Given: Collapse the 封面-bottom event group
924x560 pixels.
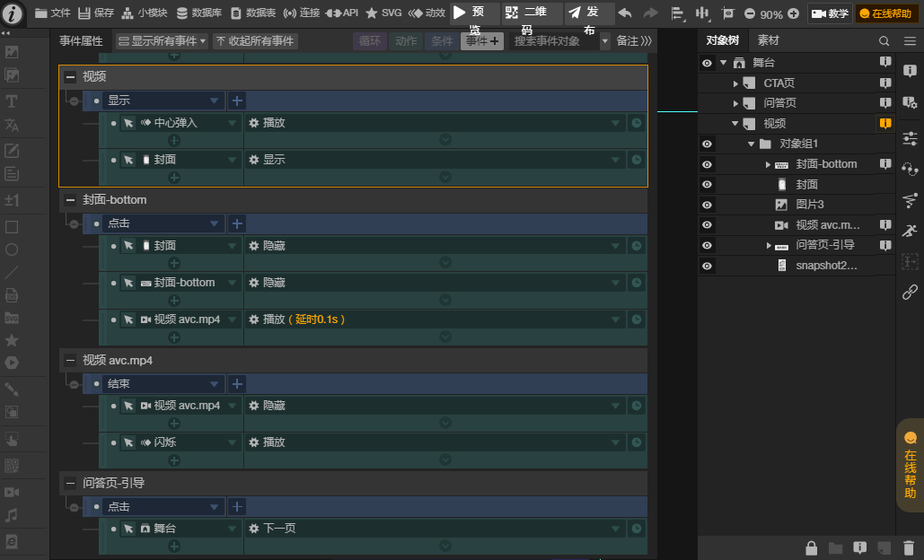Looking at the screenshot, I should point(70,200).
